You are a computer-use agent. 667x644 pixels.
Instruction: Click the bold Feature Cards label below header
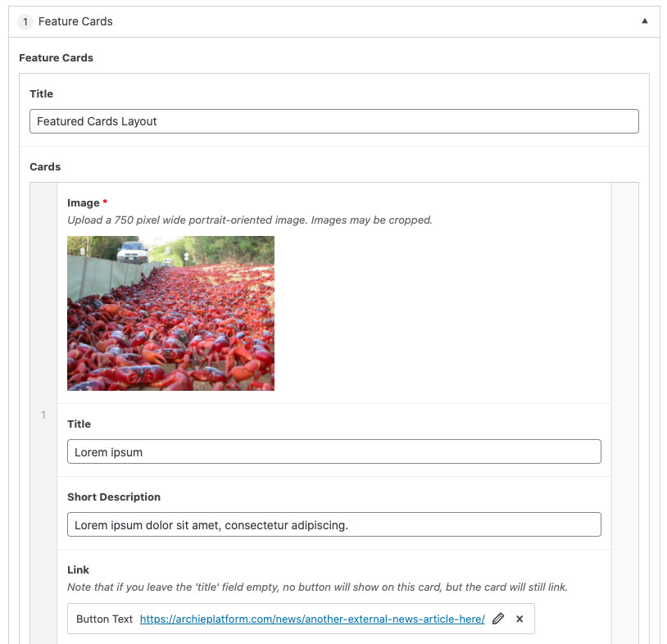(56, 58)
